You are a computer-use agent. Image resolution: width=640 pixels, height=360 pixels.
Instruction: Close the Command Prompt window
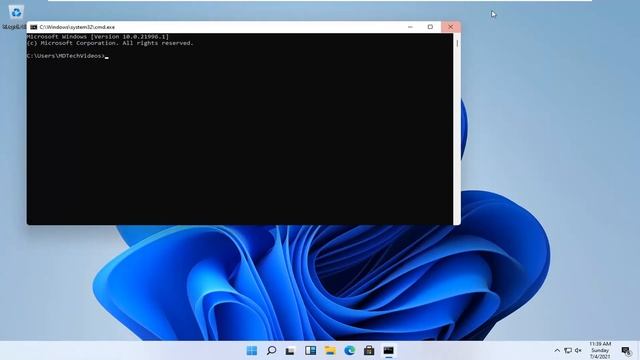click(x=451, y=27)
